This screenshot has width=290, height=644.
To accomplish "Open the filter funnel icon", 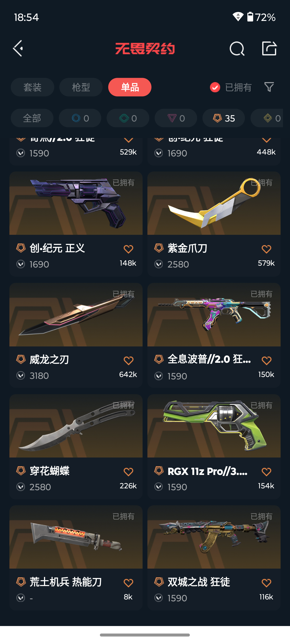I will pyautogui.click(x=269, y=87).
